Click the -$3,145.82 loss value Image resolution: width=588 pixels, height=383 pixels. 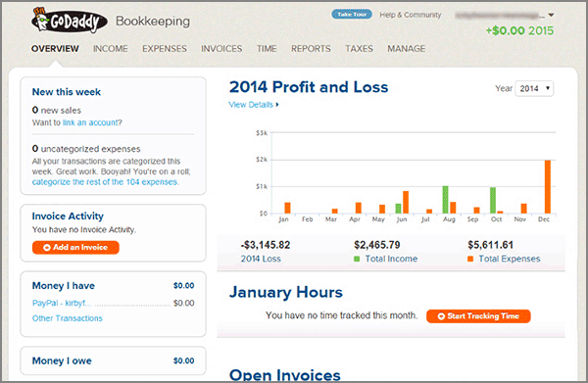[x=266, y=245]
